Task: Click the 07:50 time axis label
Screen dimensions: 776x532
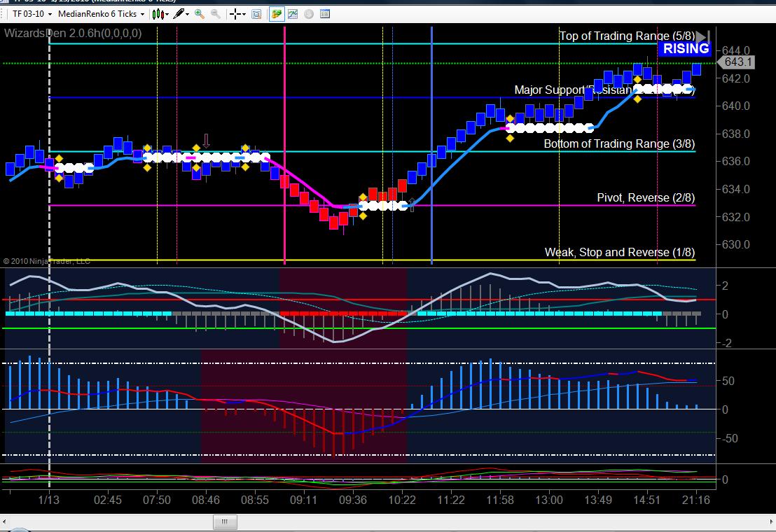Action: tap(156, 500)
